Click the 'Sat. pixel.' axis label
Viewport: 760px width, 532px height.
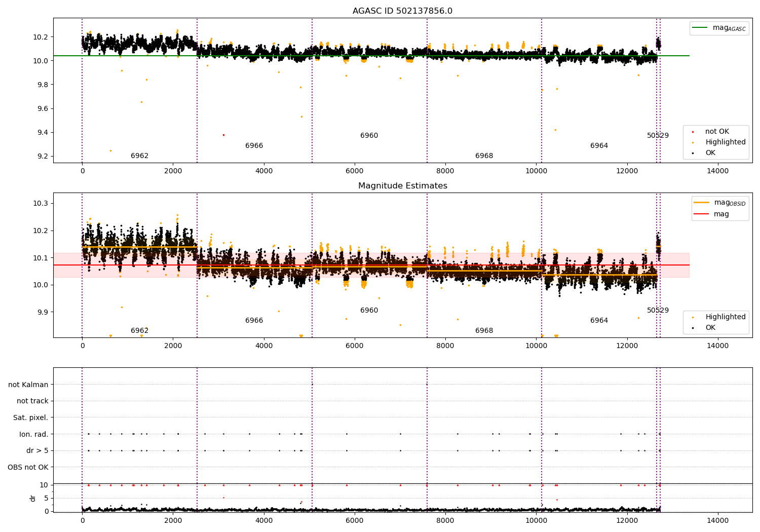pyautogui.click(x=31, y=417)
